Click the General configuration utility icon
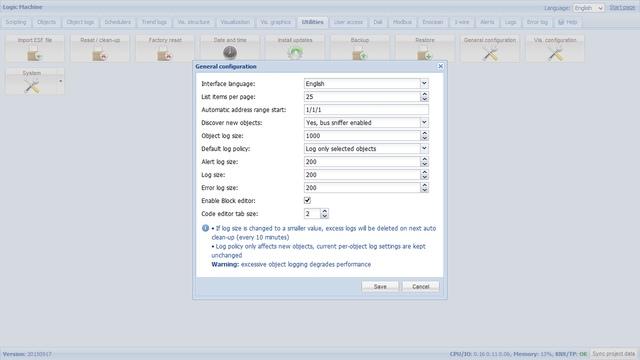The height and width of the screenshot is (360, 640). point(490,48)
